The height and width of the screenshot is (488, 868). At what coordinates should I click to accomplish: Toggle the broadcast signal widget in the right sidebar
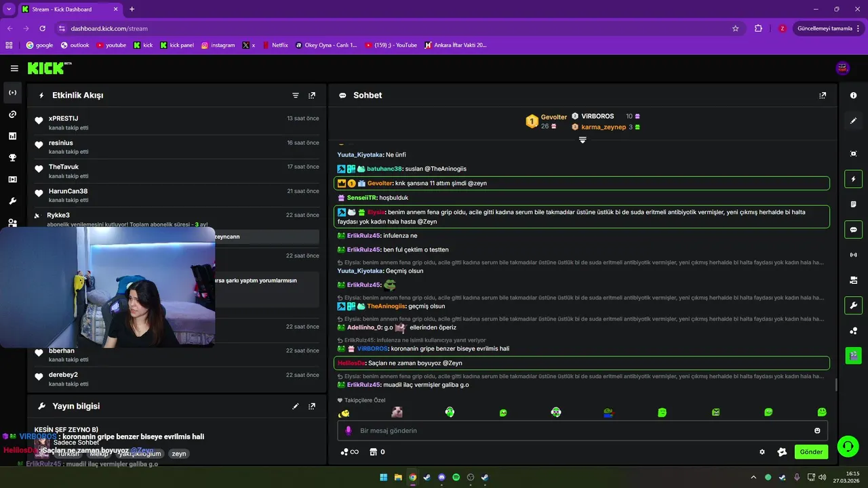tap(854, 255)
